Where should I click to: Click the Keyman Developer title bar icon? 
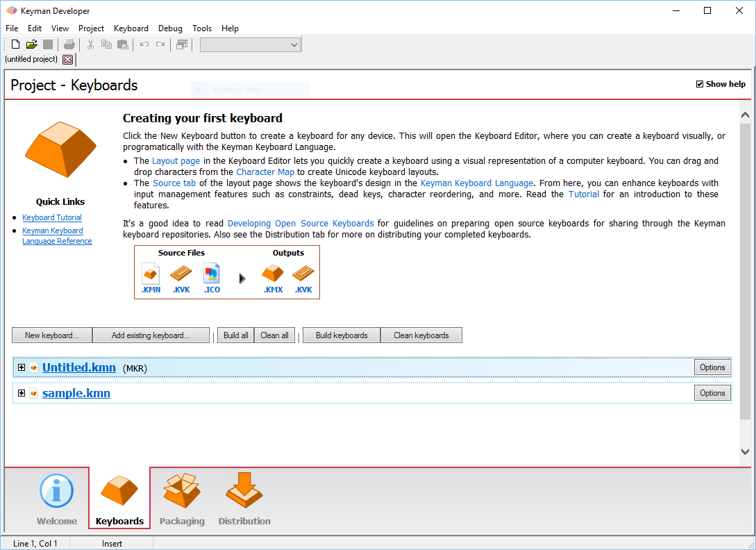(12, 10)
